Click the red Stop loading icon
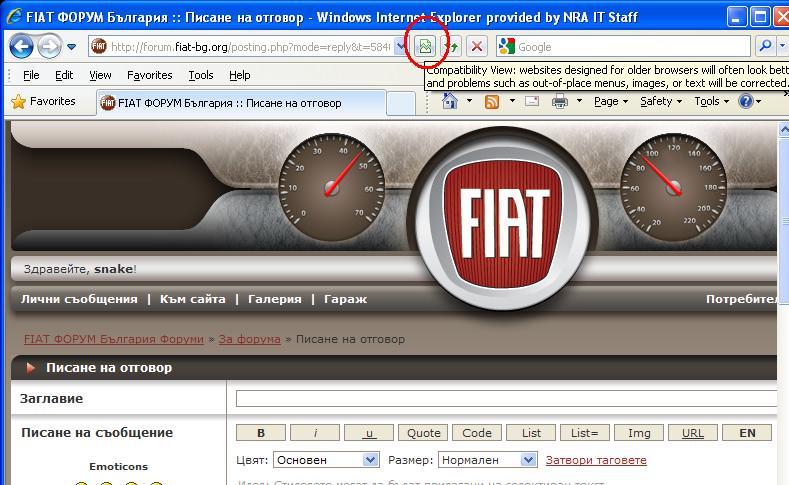This screenshot has width=789, height=485. pyautogui.click(x=478, y=47)
